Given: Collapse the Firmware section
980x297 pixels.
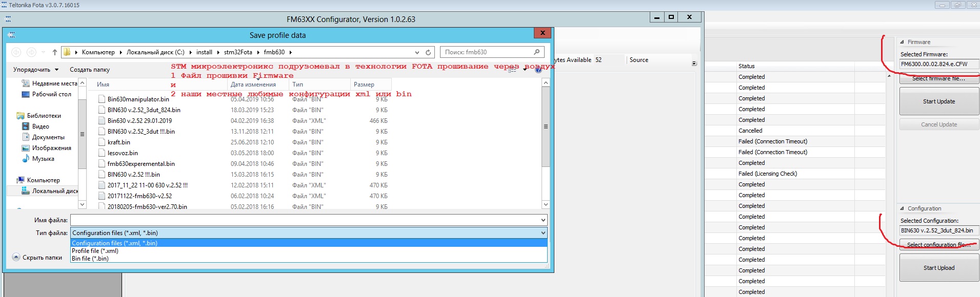Looking at the screenshot, I should click(x=902, y=42).
